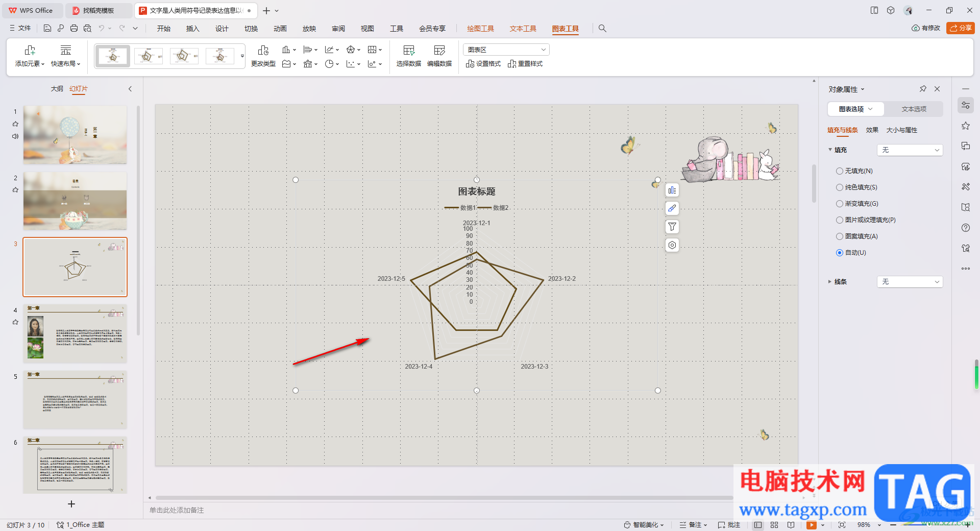Select slide 4 thumbnail

(x=75, y=333)
